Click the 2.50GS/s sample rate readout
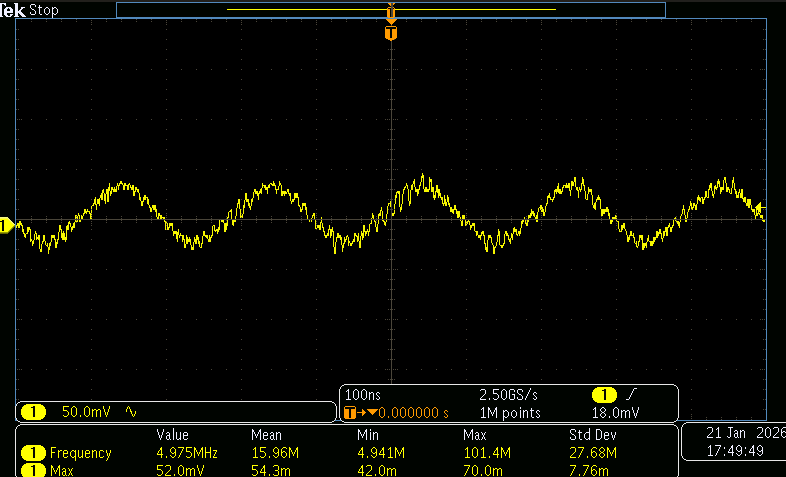The height and width of the screenshot is (477, 786). pos(508,395)
